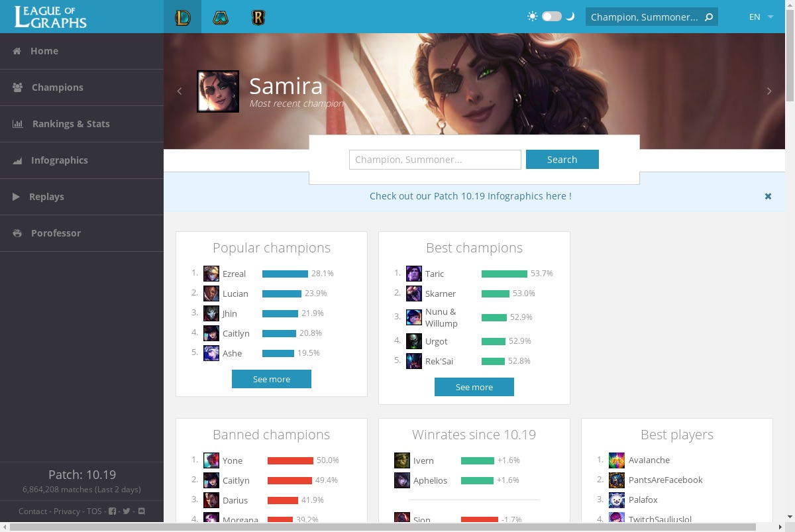Click the AvaIanche summoner icon
The image size is (795, 532).
coord(617,460)
